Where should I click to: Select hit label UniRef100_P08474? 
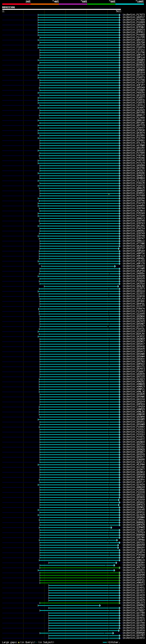133,309
